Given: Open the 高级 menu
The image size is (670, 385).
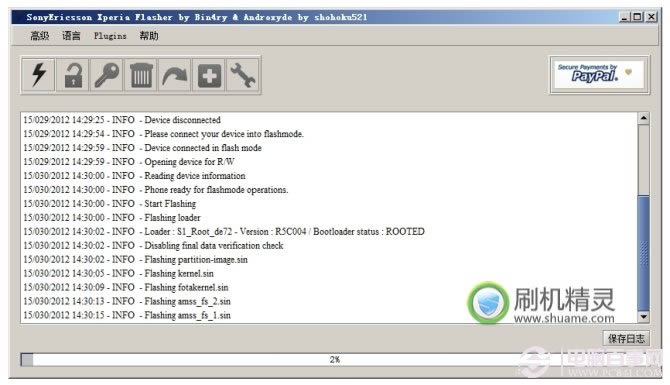Looking at the screenshot, I should (x=40, y=36).
